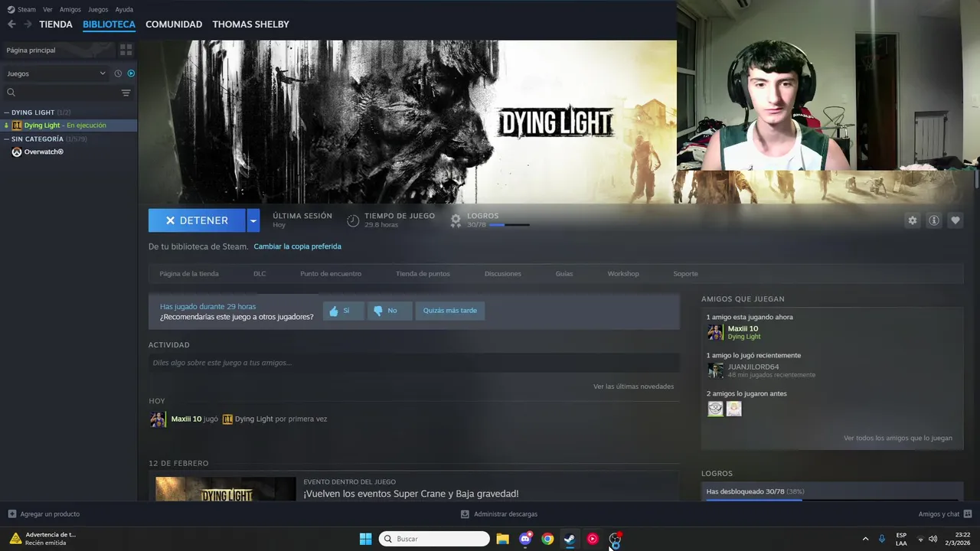Click the activity post text field

(x=413, y=363)
